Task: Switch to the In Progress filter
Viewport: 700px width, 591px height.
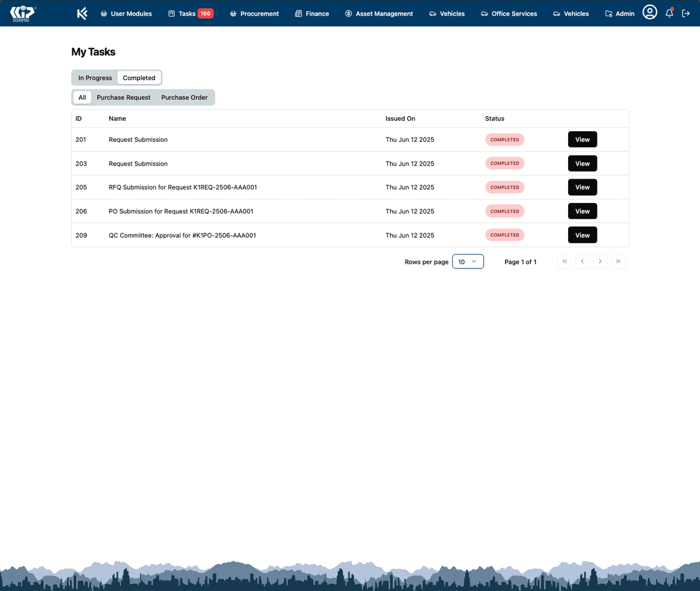Action: 95,78
